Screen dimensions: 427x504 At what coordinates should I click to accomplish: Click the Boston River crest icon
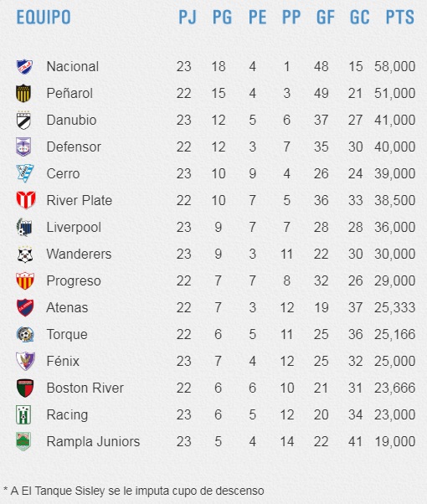(25, 388)
